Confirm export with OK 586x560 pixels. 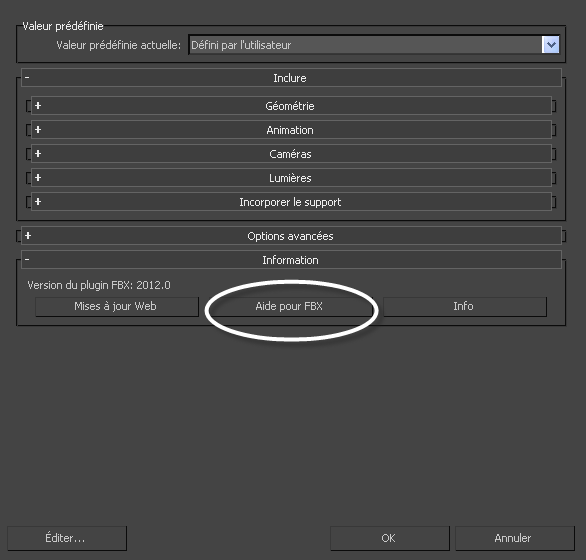389,538
